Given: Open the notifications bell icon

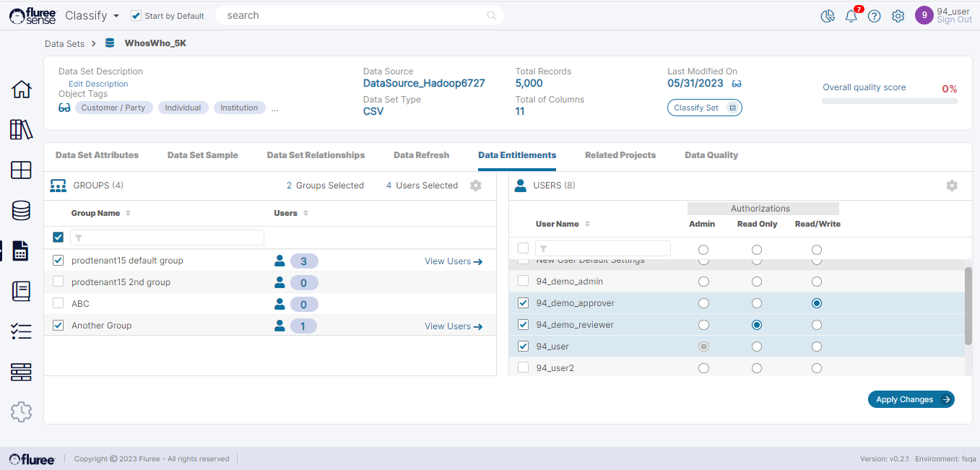Looking at the screenshot, I should [851, 16].
